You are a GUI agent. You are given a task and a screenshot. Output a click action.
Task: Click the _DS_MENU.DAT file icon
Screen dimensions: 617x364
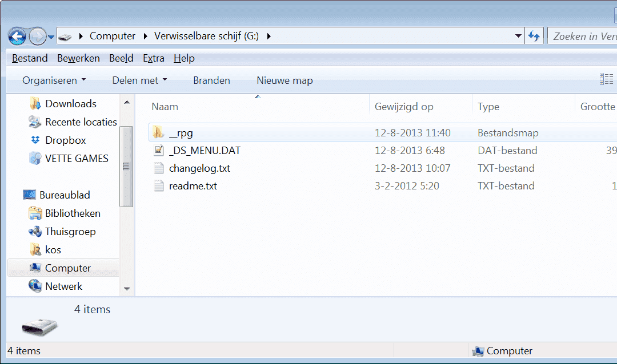click(x=159, y=150)
